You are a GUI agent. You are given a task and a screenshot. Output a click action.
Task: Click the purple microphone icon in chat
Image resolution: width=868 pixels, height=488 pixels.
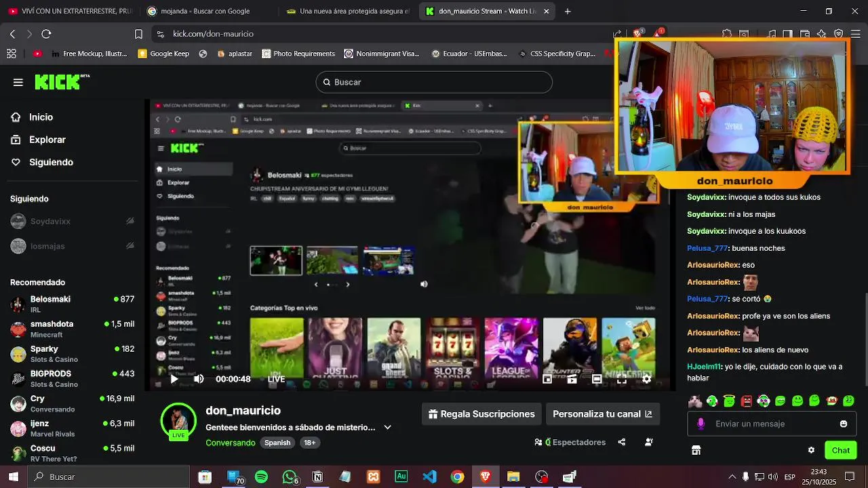point(701,424)
